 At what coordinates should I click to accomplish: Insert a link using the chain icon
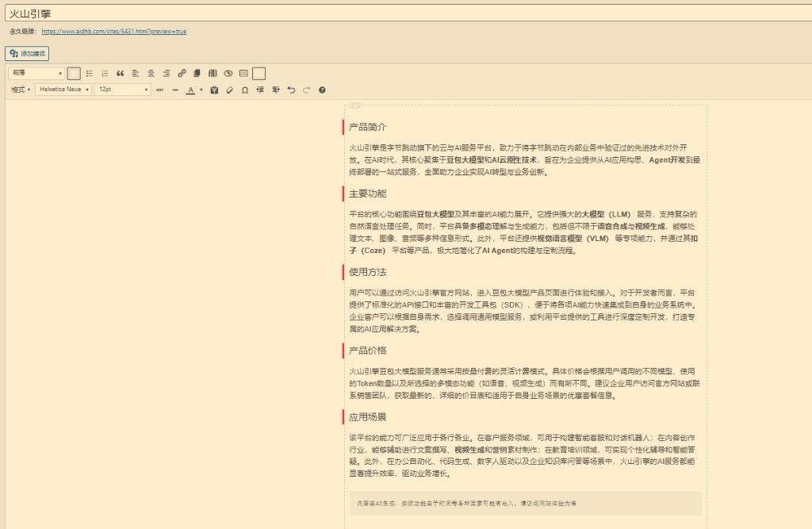pyautogui.click(x=181, y=73)
